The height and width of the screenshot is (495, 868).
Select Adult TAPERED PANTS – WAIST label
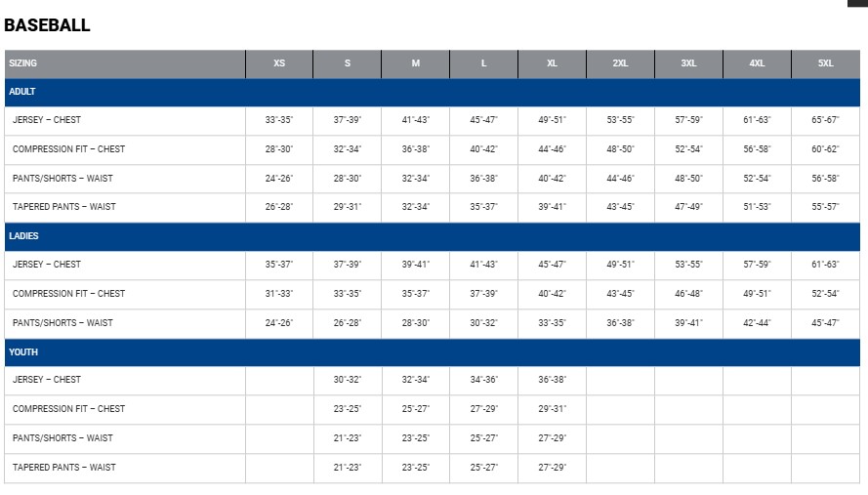pyautogui.click(x=64, y=207)
